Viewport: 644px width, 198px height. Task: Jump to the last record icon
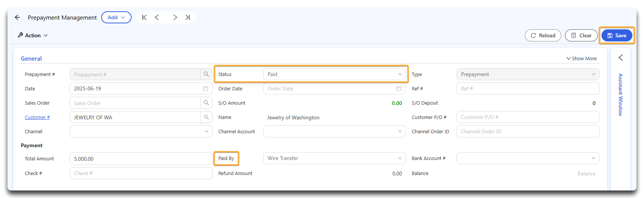188,17
